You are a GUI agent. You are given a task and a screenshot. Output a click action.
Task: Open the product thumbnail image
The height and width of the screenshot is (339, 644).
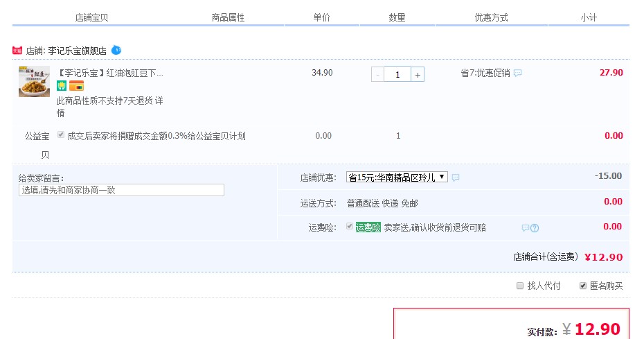[x=34, y=82]
